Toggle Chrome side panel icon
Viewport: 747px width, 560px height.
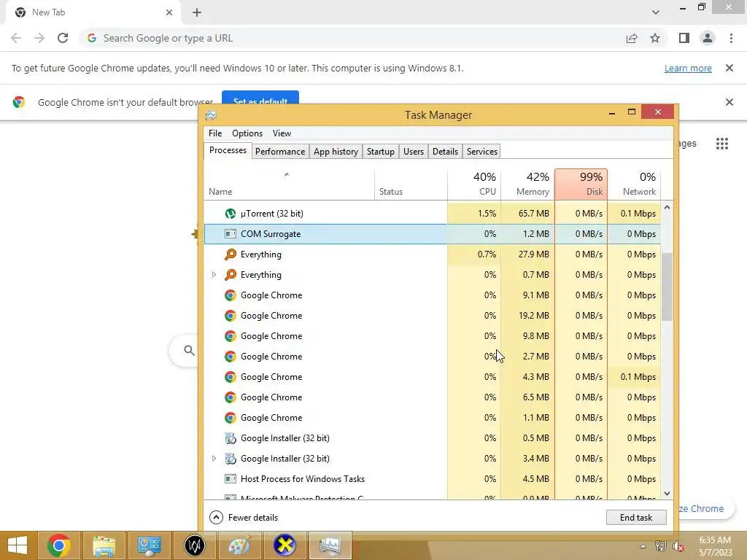684,38
